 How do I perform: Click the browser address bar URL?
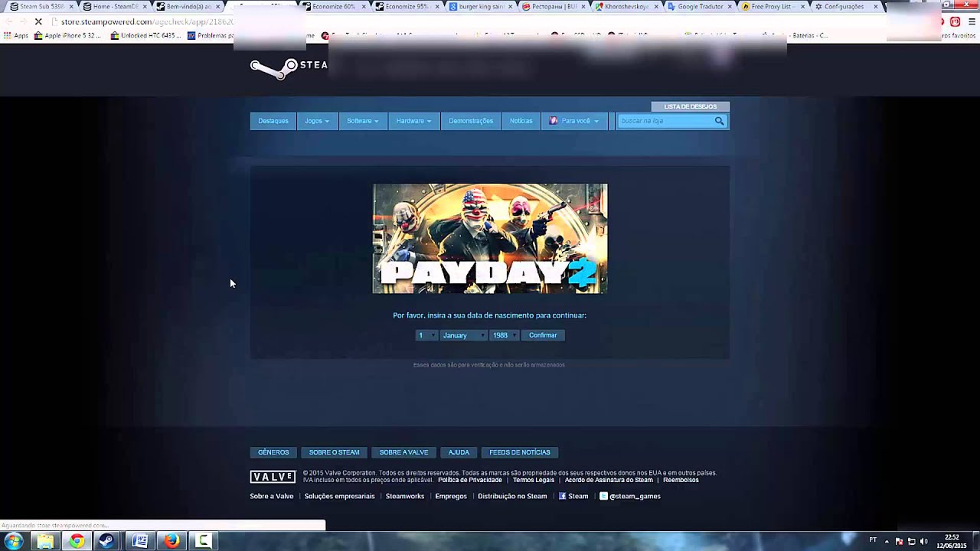pos(145,21)
